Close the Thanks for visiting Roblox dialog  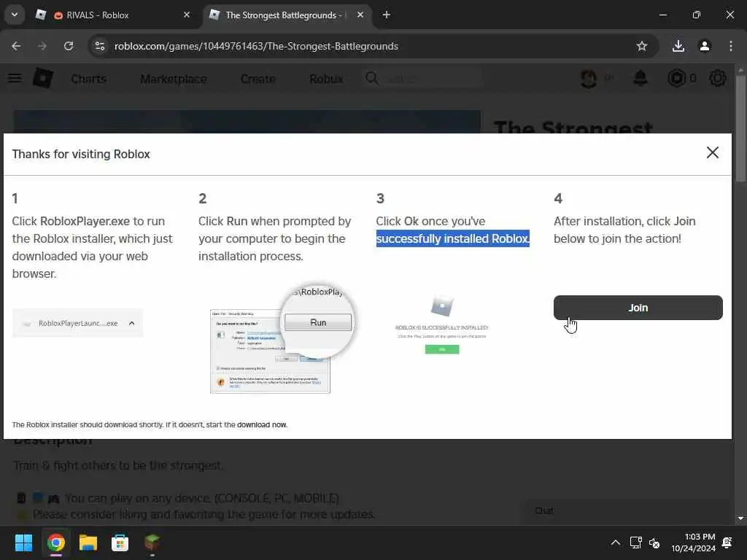click(x=712, y=152)
